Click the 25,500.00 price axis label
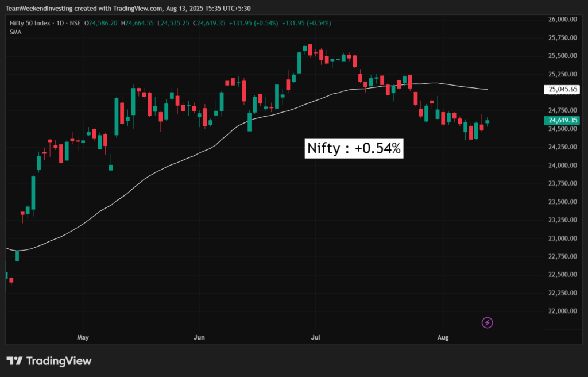 [x=563, y=56]
